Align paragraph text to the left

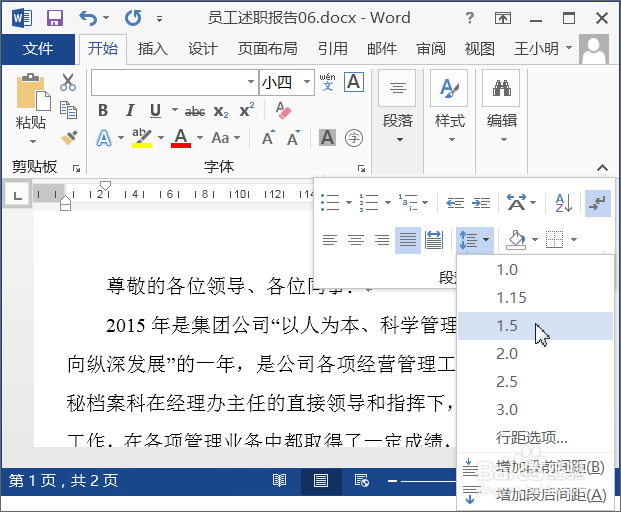pyautogui.click(x=330, y=240)
